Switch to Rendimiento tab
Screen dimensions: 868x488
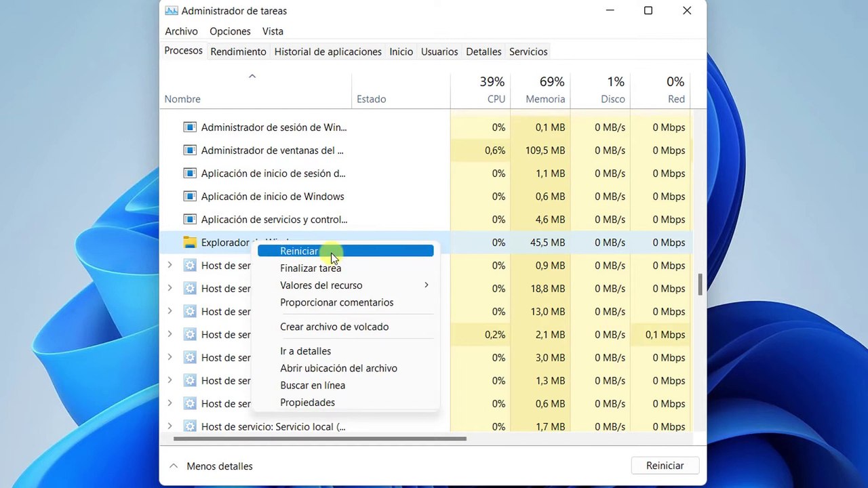click(238, 52)
